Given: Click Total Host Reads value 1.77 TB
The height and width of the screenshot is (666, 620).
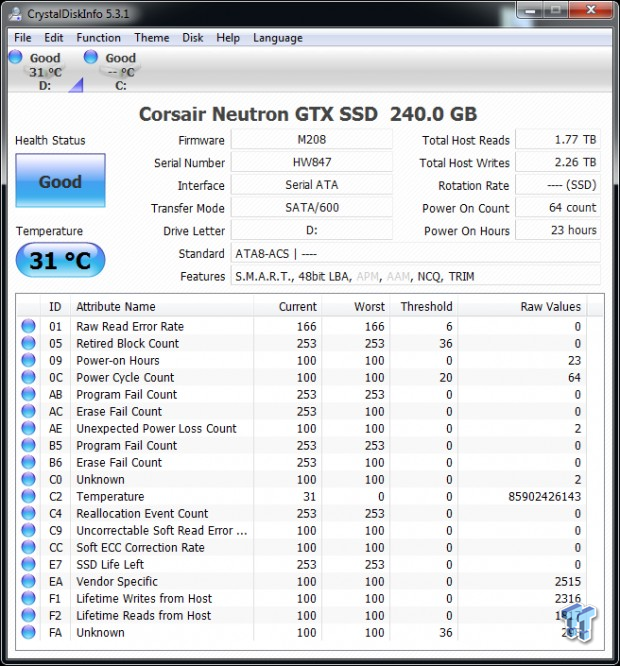Looking at the screenshot, I should tap(558, 140).
